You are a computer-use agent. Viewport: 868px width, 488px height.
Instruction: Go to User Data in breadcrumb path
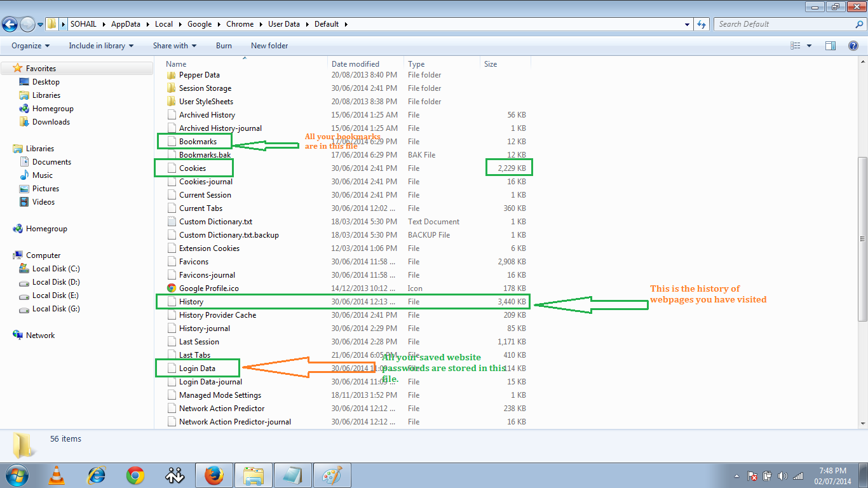pyautogui.click(x=284, y=24)
